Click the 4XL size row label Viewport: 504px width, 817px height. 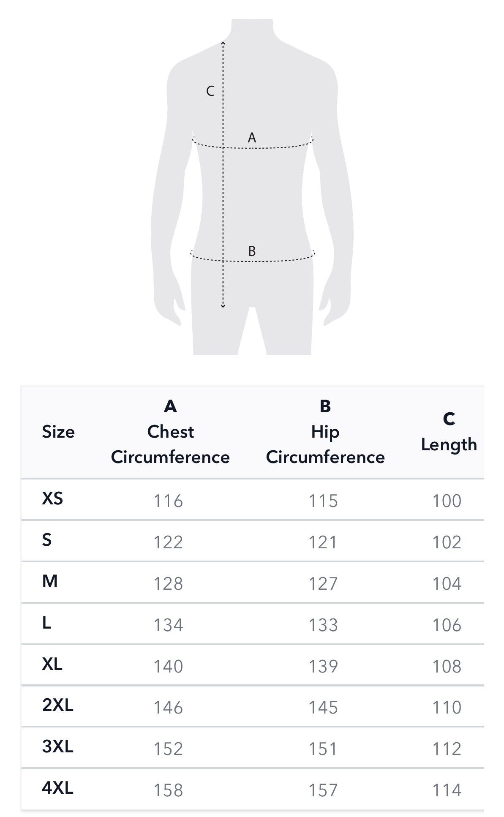[58, 788]
